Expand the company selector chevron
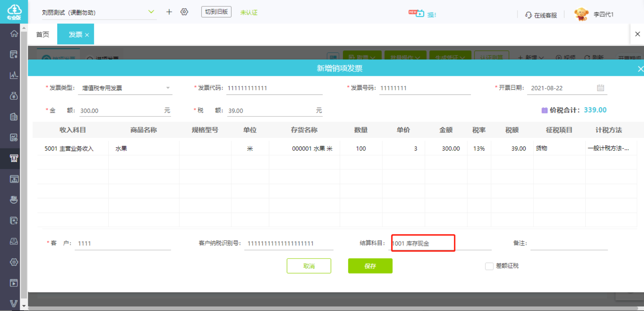 coord(151,12)
